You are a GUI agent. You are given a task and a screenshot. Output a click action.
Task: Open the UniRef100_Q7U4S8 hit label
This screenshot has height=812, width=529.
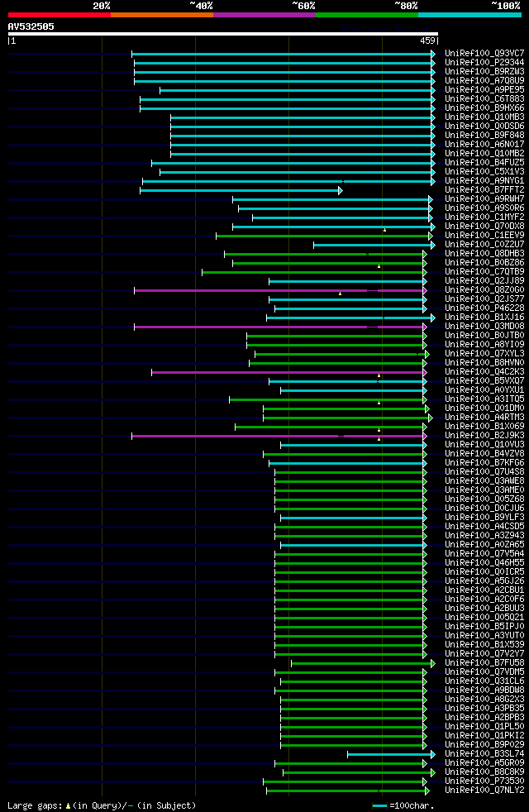[x=484, y=472]
